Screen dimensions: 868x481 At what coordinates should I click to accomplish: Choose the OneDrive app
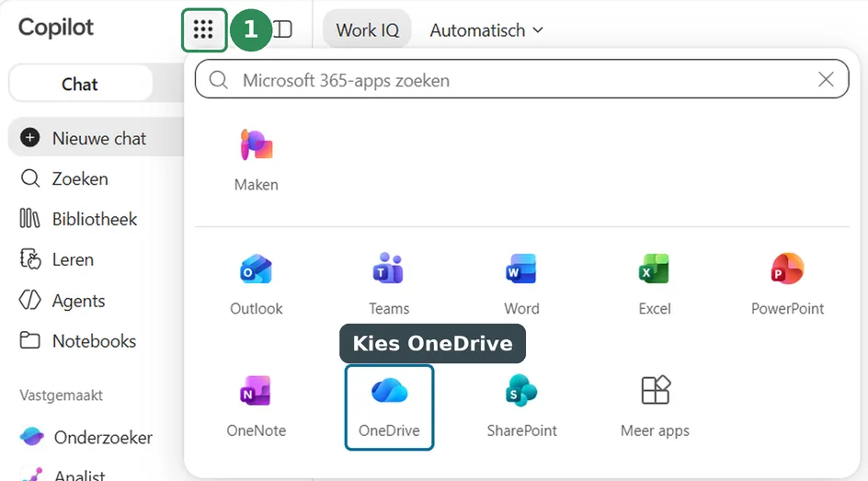pos(389,407)
